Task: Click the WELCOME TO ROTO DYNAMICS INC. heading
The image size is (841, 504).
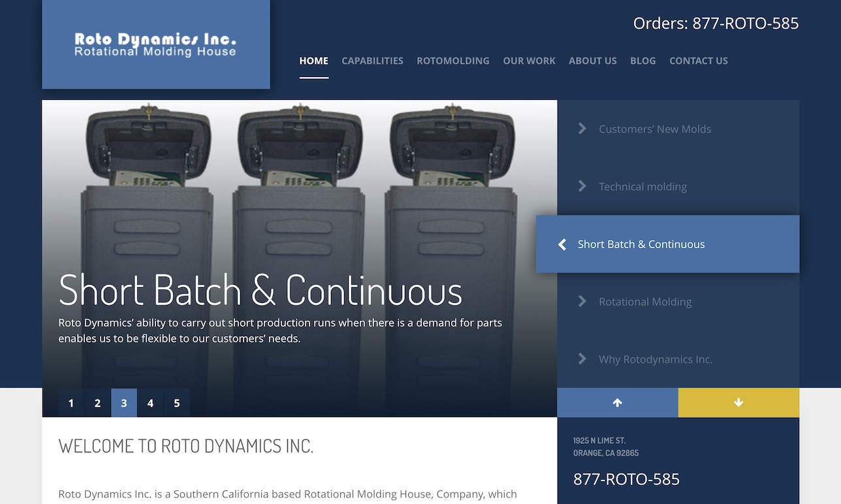Action: click(x=186, y=446)
